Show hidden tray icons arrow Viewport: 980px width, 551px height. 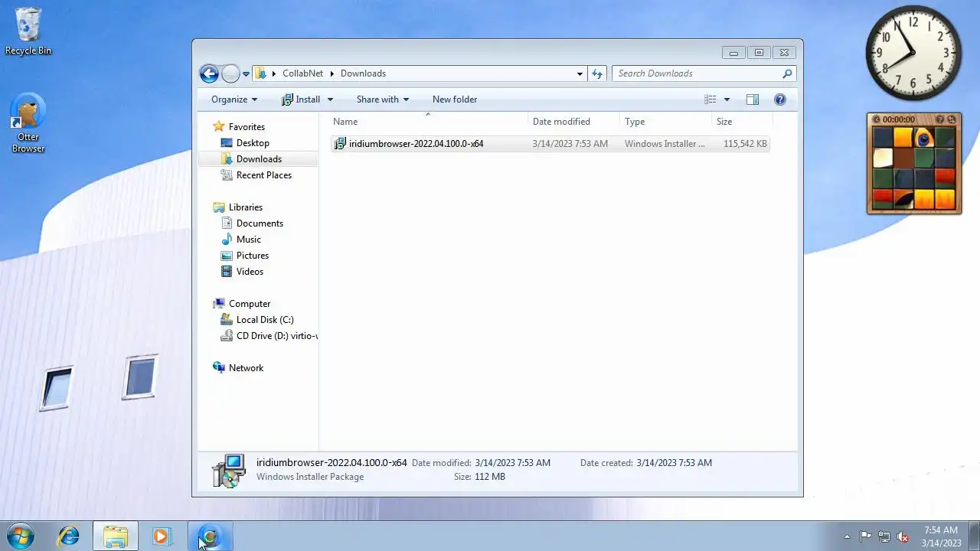click(x=847, y=536)
